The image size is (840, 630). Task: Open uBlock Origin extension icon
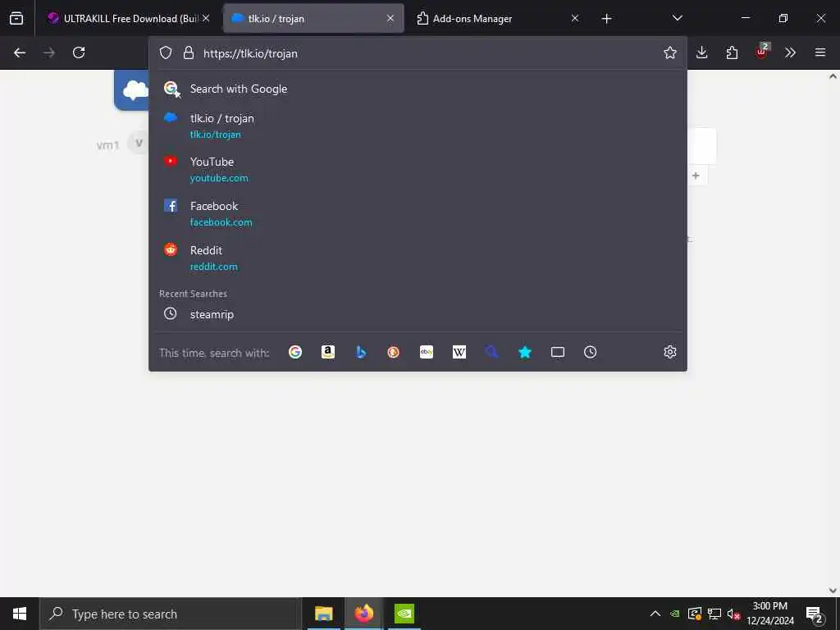point(762,52)
